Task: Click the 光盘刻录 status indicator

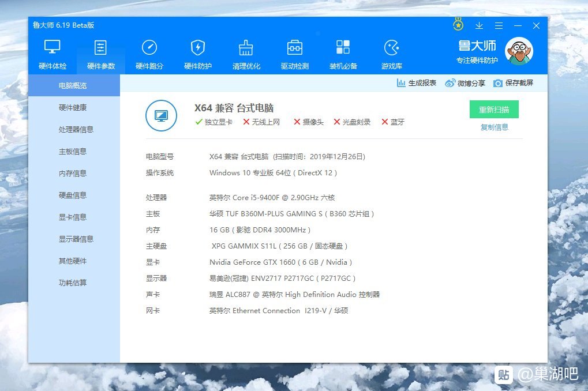Action: [x=352, y=122]
